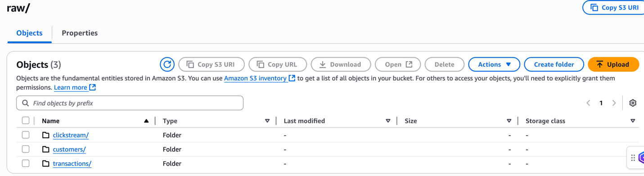Open the Actions dropdown
This screenshot has height=176, width=644.
click(x=494, y=64)
